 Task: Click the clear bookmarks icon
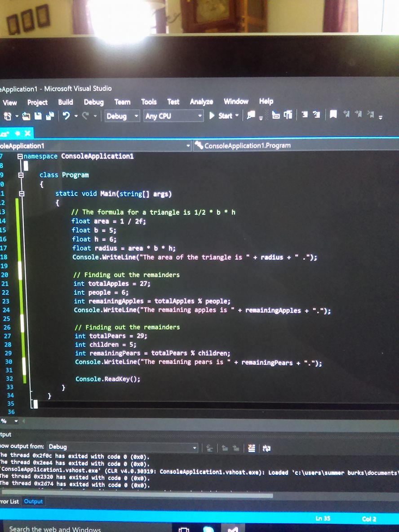tap(371, 115)
